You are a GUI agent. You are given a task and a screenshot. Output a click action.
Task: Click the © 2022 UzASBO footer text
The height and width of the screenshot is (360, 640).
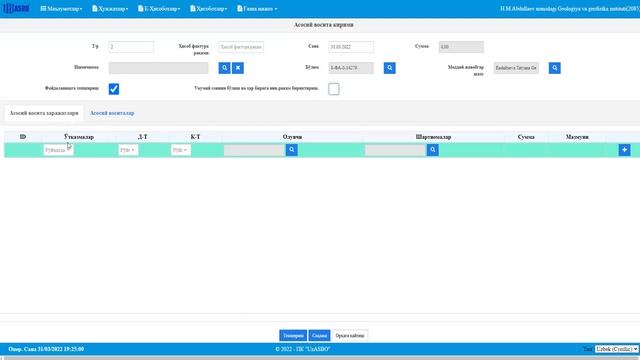pos(302,349)
